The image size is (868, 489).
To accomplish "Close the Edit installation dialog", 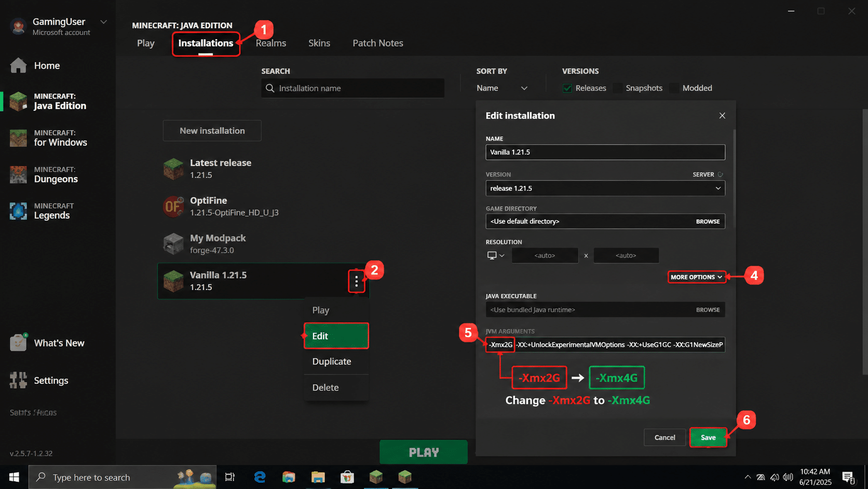I will [722, 116].
